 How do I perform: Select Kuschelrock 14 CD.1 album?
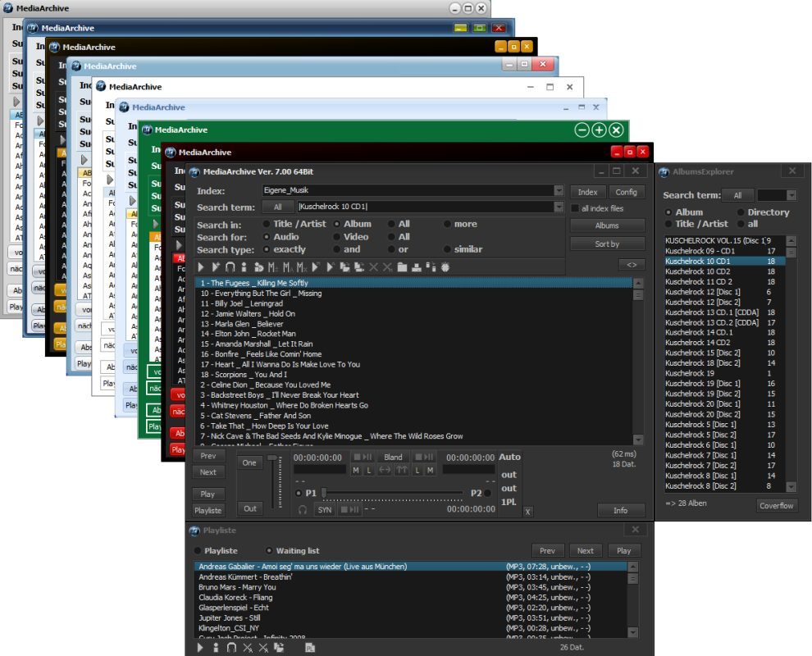(724, 332)
